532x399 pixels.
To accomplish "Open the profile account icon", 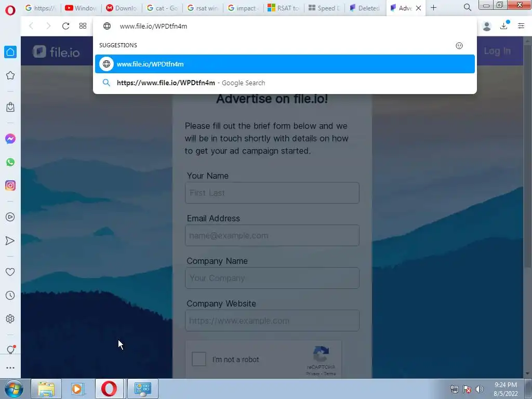I will (486, 26).
